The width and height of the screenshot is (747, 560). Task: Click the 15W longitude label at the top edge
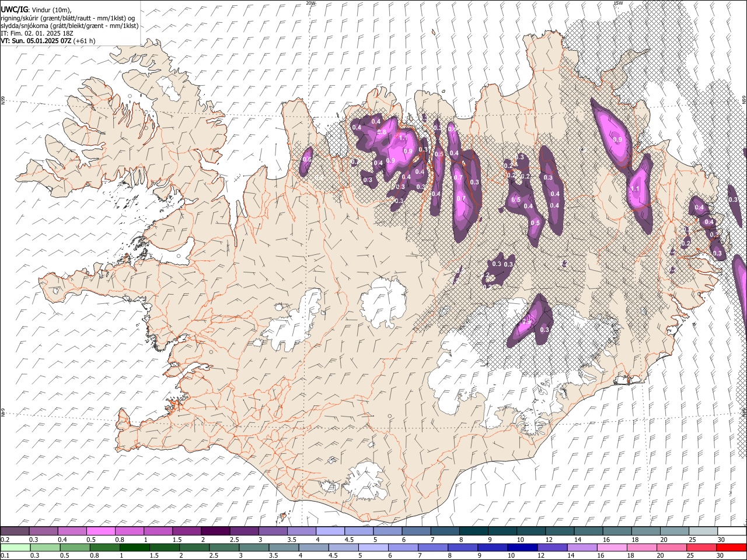coord(618,3)
